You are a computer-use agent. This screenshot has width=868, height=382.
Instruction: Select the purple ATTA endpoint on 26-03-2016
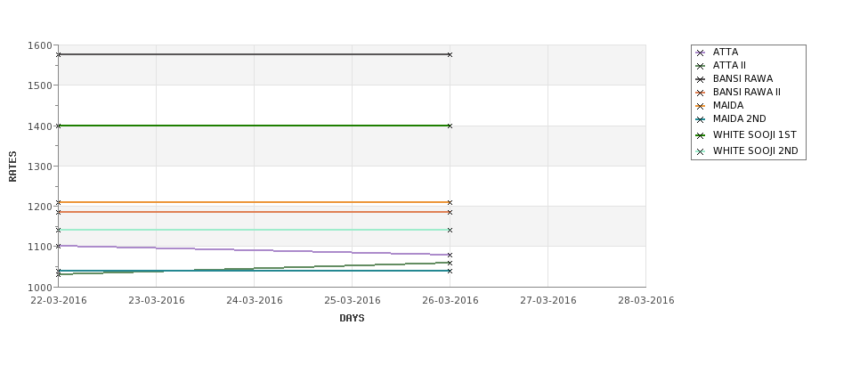450,255
